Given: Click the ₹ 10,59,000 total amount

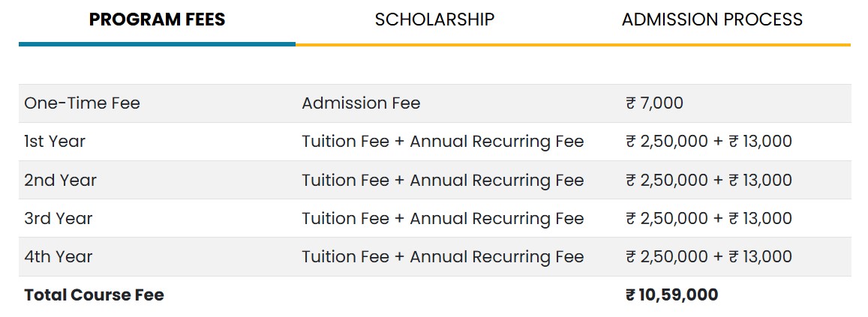Looking at the screenshot, I should pyautogui.click(x=672, y=295).
